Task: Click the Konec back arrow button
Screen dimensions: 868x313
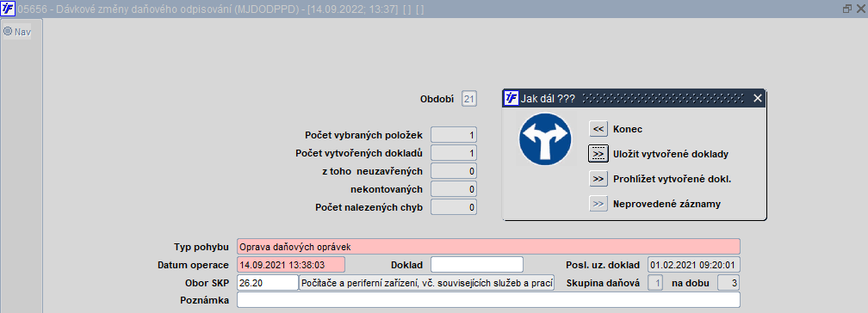Action: [598, 129]
